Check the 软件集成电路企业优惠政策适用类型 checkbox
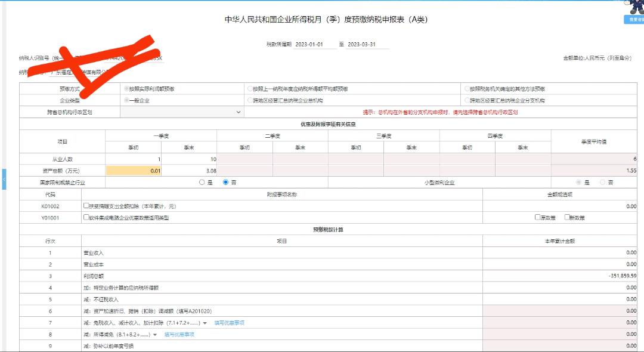644x352 pixels. tap(86, 218)
